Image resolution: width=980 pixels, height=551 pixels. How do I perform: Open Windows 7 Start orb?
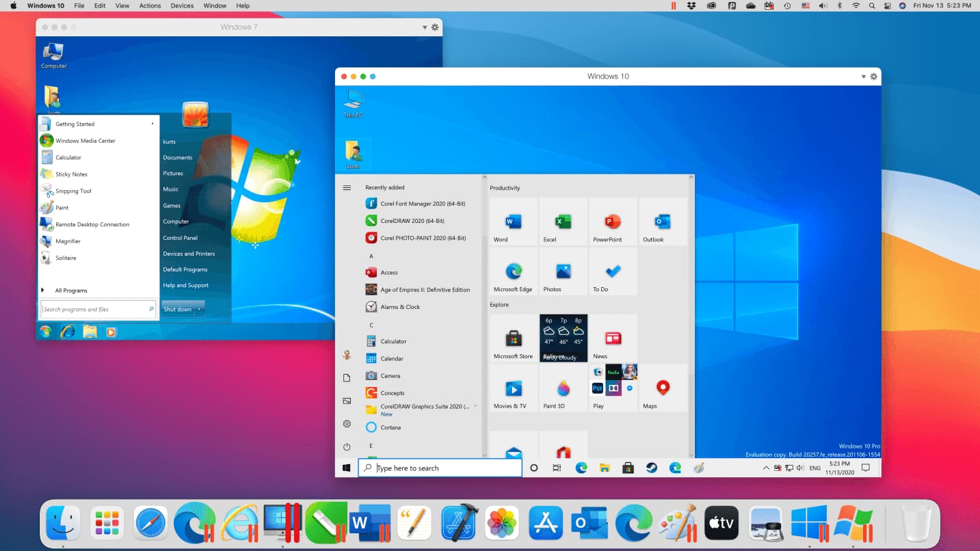click(46, 332)
